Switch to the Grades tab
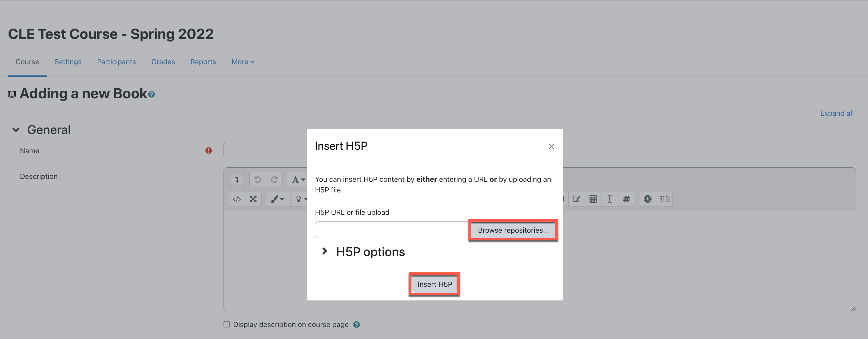 point(163,62)
